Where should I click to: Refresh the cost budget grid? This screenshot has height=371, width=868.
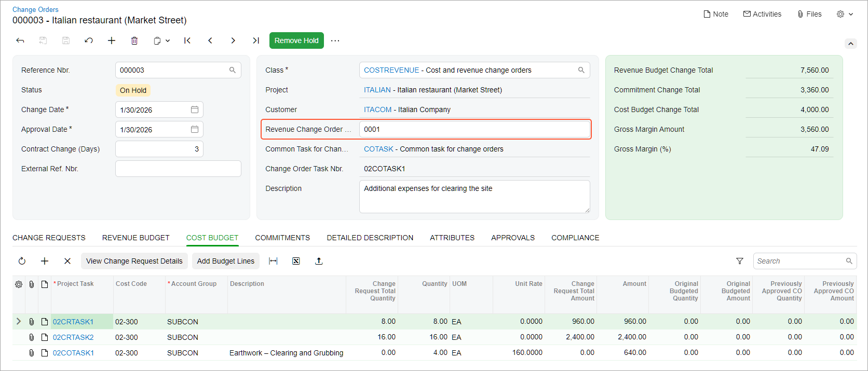click(x=22, y=261)
